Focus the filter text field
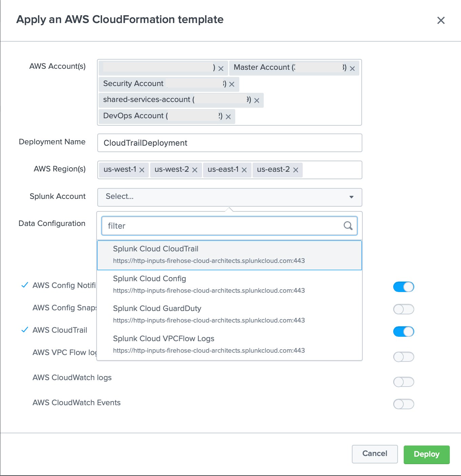The width and height of the screenshot is (461, 476). (x=229, y=226)
